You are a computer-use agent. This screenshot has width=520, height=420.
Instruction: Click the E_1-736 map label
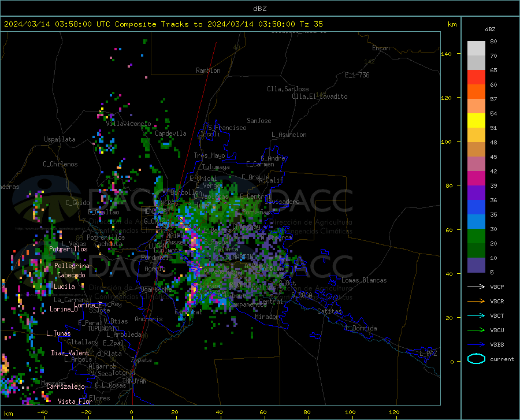[357, 75]
